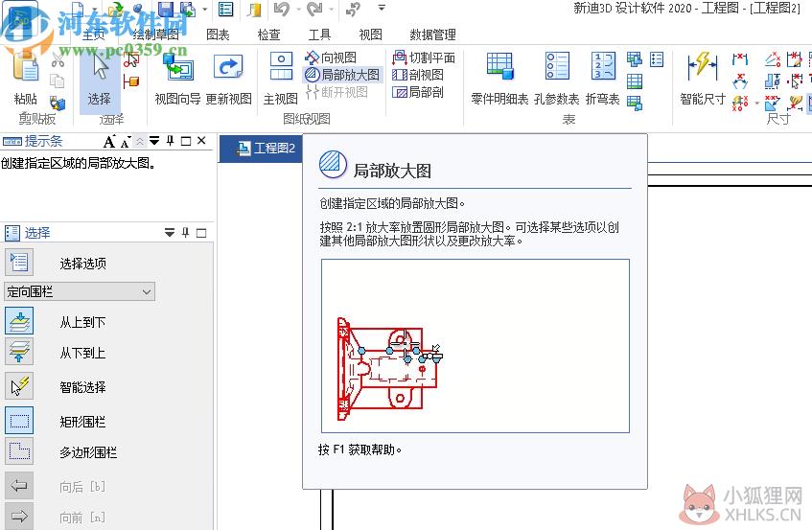This screenshot has width=812, height=530.
Task: Insert a 孔参数表 hole table
Action: click(x=557, y=79)
